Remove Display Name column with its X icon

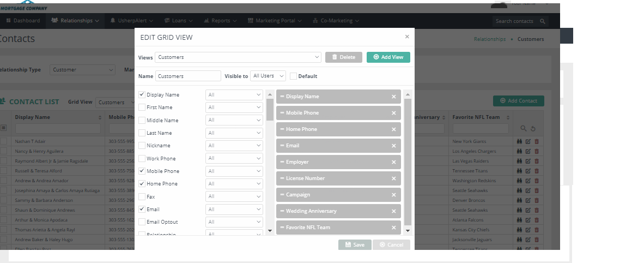(393, 97)
